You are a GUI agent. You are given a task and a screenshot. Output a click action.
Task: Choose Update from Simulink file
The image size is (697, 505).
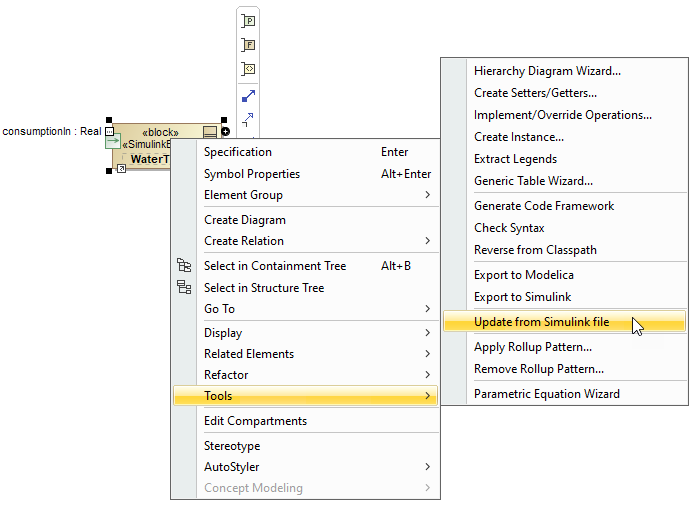point(541,322)
